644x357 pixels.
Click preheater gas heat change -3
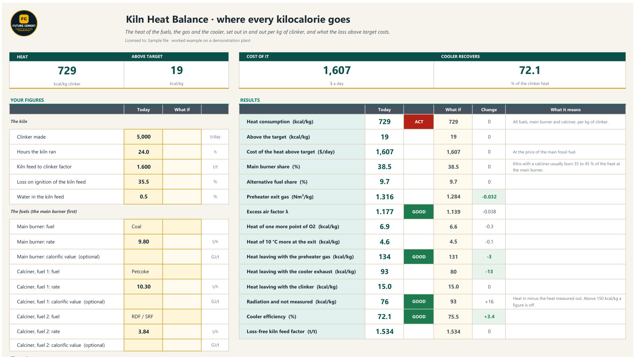tap(489, 257)
